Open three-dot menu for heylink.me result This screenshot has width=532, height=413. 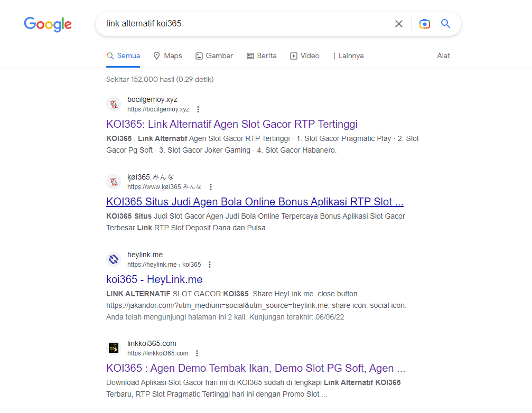coord(210,265)
